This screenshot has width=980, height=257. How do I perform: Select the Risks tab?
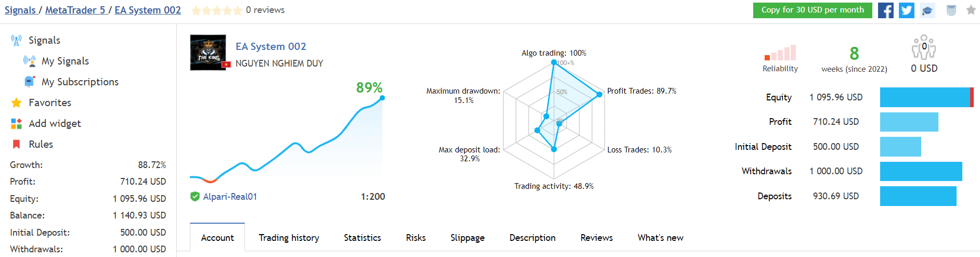point(416,238)
